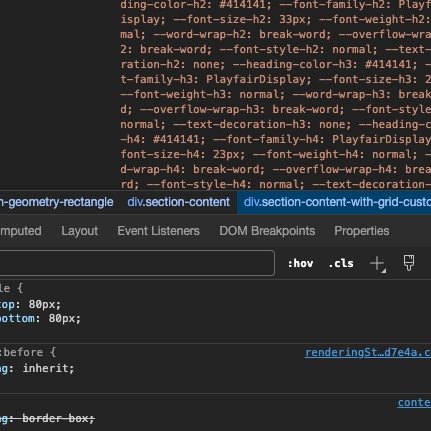Viewport: 431px width, 431px height.
Task: Toggle the :hov element state panel
Action: click(x=300, y=264)
